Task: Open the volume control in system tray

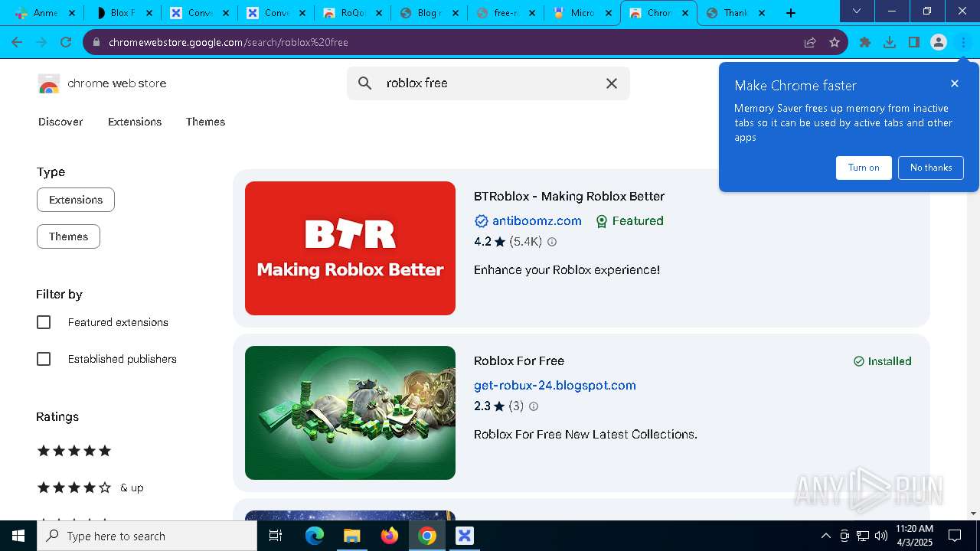Action: coord(881,536)
